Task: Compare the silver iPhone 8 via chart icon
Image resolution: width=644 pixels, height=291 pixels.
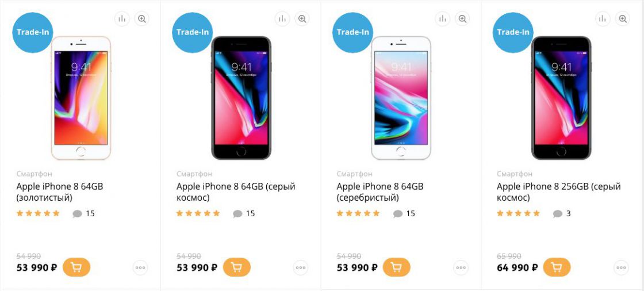Action: point(442,19)
